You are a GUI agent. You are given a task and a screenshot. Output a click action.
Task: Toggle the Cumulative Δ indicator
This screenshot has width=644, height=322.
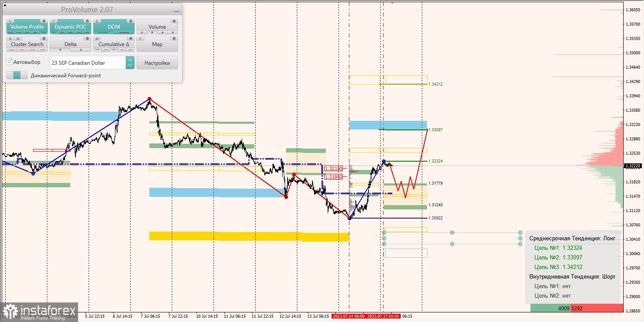(x=114, y=44)
